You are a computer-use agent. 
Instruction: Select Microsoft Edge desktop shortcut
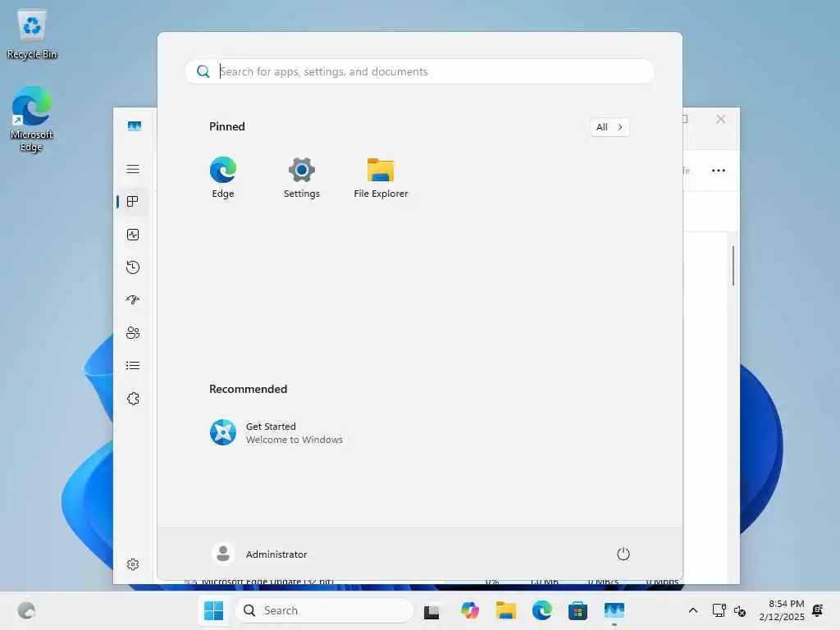point(31,120)
